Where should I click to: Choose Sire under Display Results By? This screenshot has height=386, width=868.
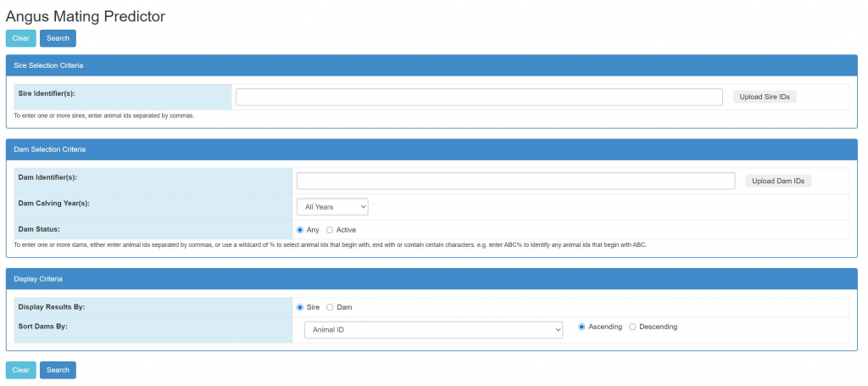click(300, 307)
